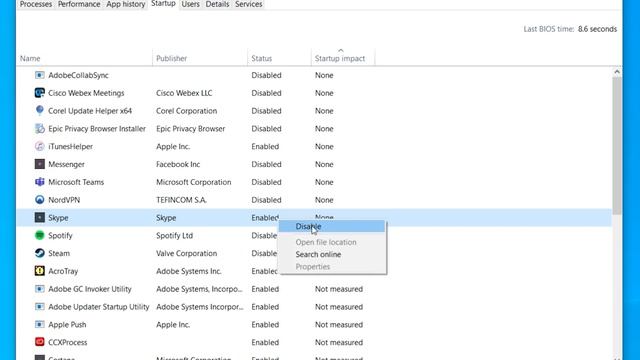Select the iTunesHelper name text
Viewport: 640px width, 360px height.
71,146
